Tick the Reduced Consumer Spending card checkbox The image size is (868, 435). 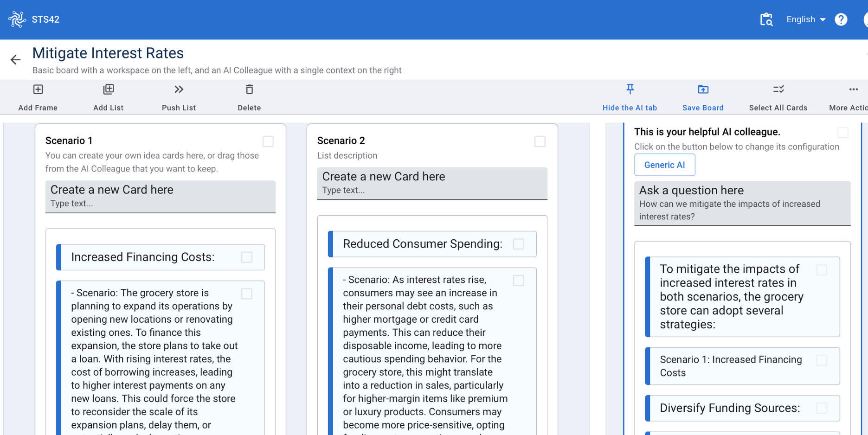518,244
